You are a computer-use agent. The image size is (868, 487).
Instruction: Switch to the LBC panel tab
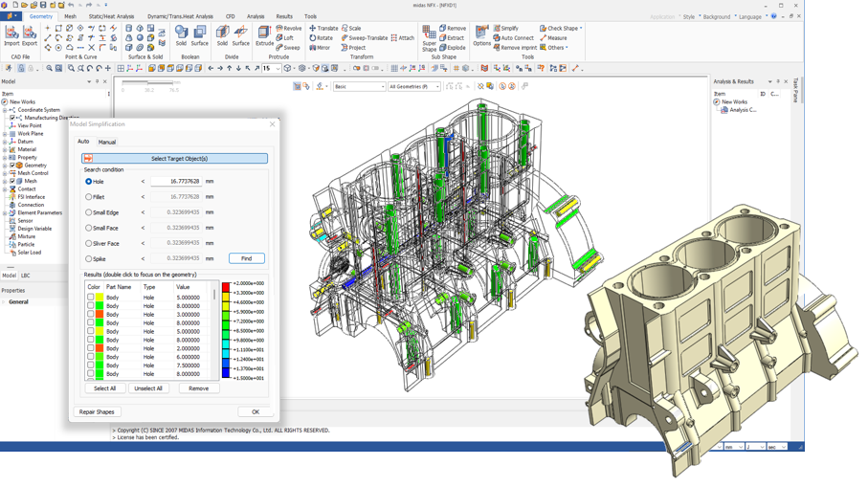[x=26, y=275]
